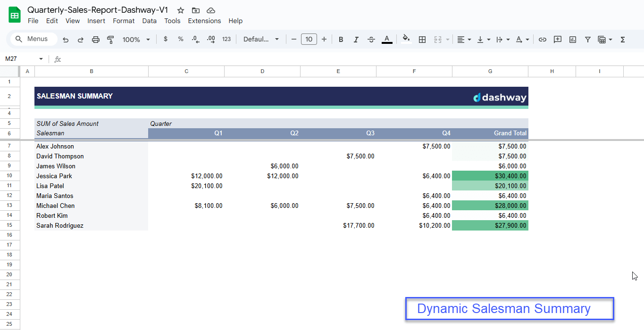Toggle italic formatting
Screen dimensions: 644x330
click(356, 40)
